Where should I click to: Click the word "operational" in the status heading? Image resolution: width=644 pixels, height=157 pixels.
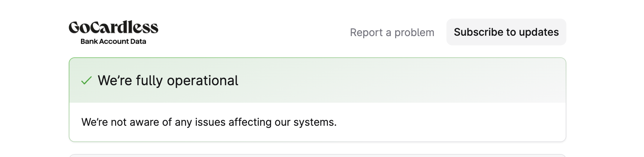click(x=202, y=80)
